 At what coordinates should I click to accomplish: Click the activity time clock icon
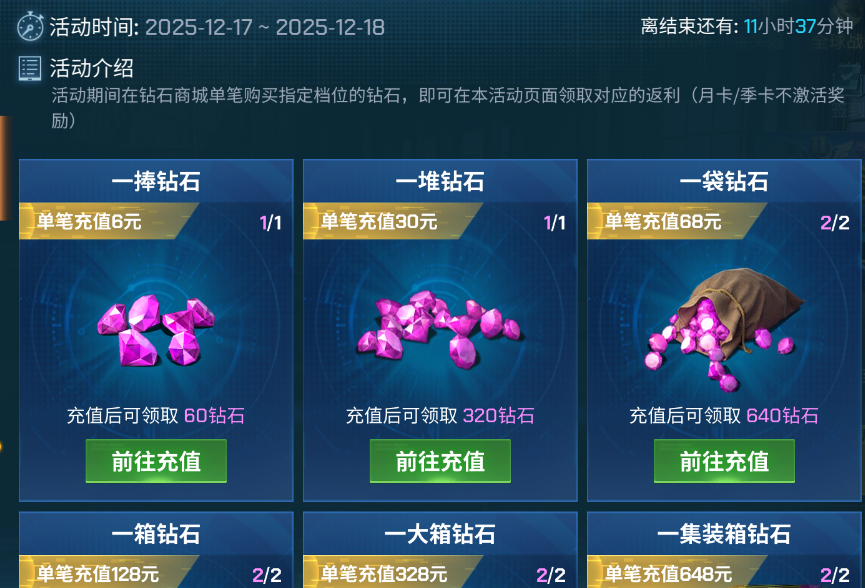[30, 26]
